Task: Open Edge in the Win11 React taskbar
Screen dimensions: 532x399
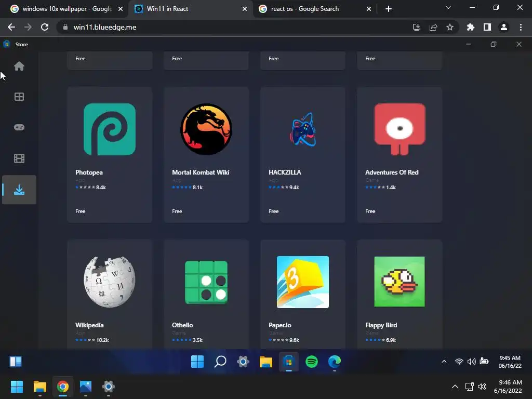Action: [335, 362]
